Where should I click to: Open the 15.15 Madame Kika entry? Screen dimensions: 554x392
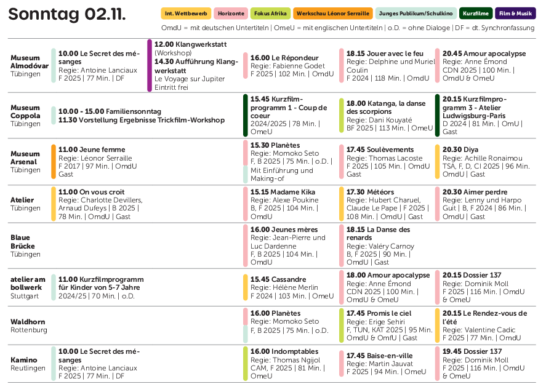point(283,192)
